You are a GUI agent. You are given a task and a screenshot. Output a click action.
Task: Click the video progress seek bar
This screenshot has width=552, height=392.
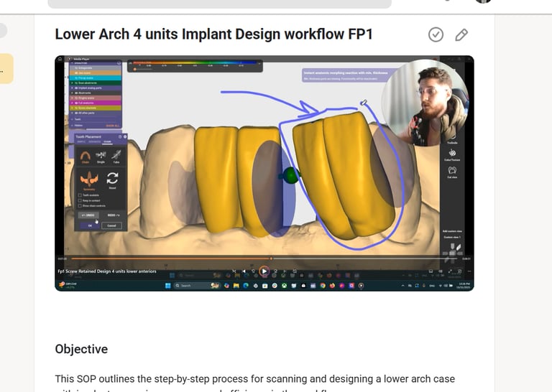[264, 258]
